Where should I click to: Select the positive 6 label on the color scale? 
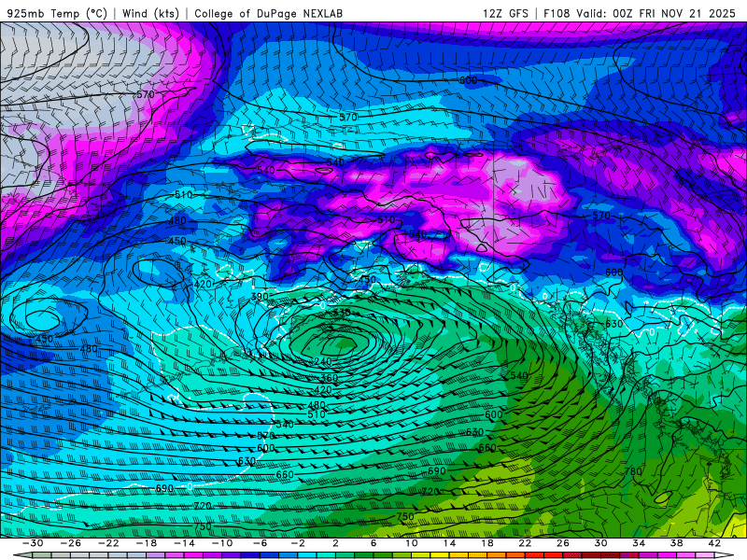[x=373, y=543]
